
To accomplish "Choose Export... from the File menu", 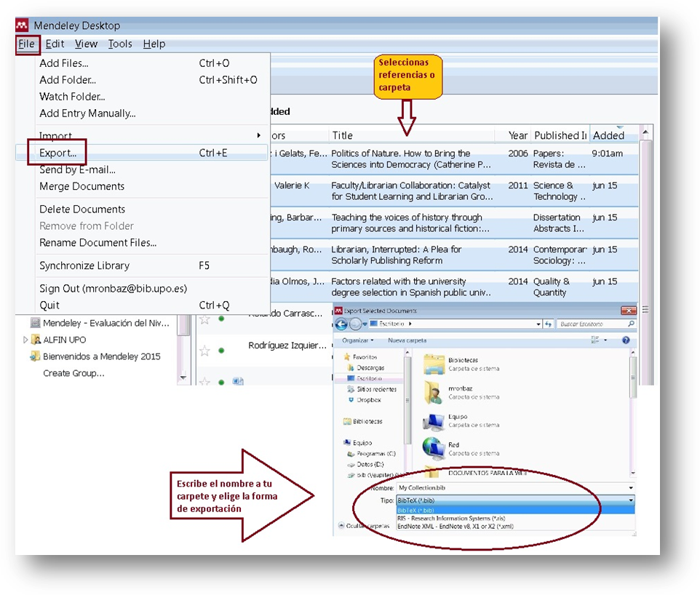I will tap(143, 153).
